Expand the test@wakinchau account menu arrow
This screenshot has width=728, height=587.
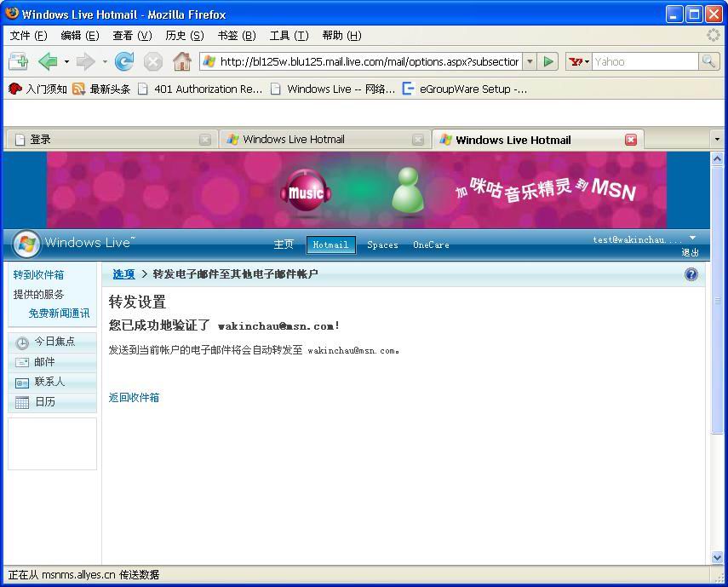coord(692,238)
